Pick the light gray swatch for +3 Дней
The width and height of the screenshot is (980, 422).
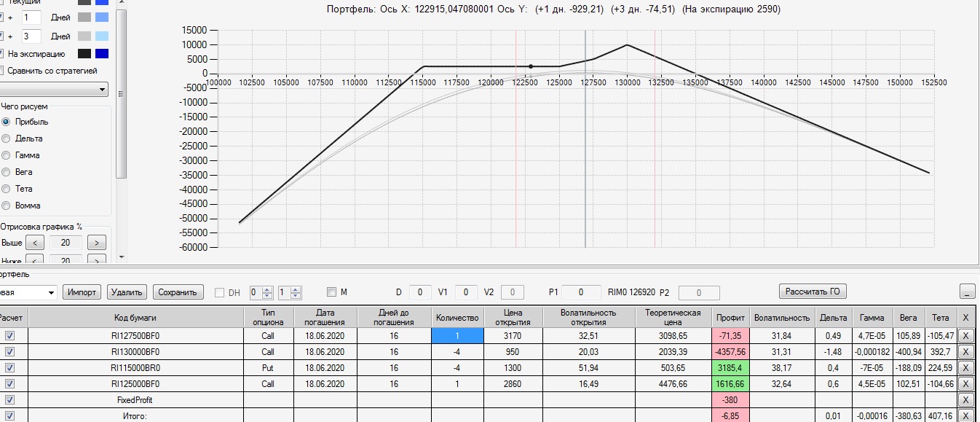point(84,36)
